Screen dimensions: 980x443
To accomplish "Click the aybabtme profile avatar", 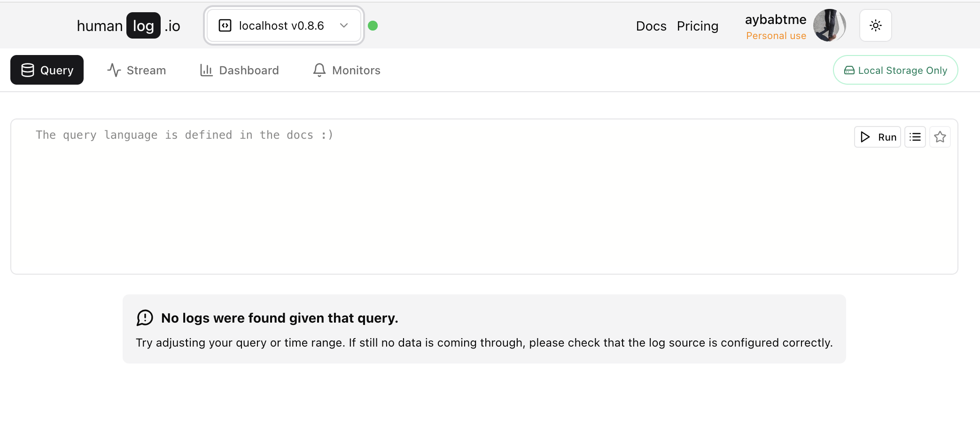I will pyautogui.click(x=830, y=25).
